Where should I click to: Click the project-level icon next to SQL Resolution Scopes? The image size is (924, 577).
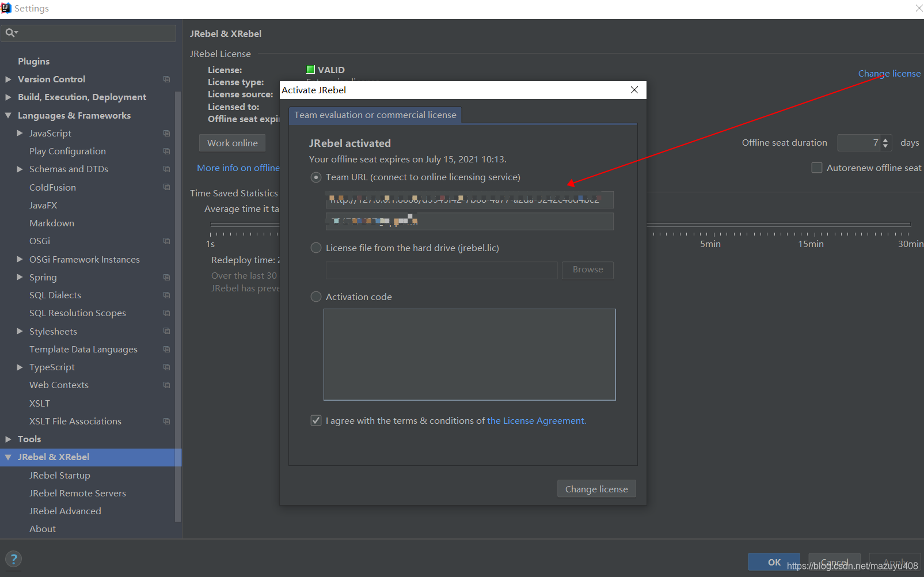click(x=166, y=313)
